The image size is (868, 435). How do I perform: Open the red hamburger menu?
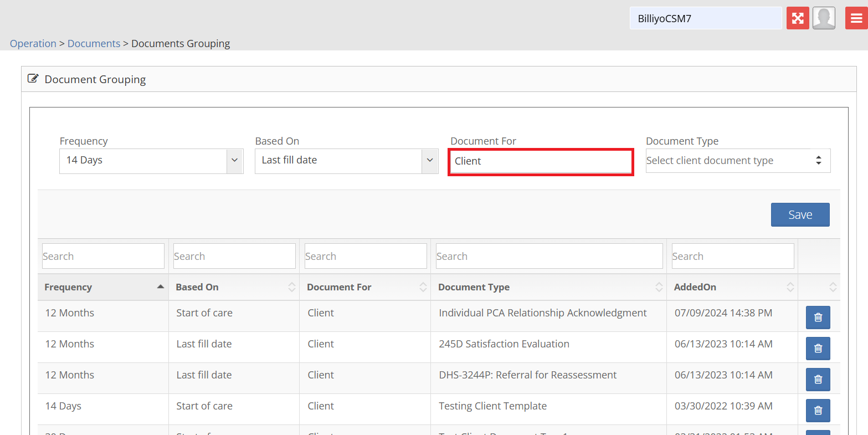(856, 18)
